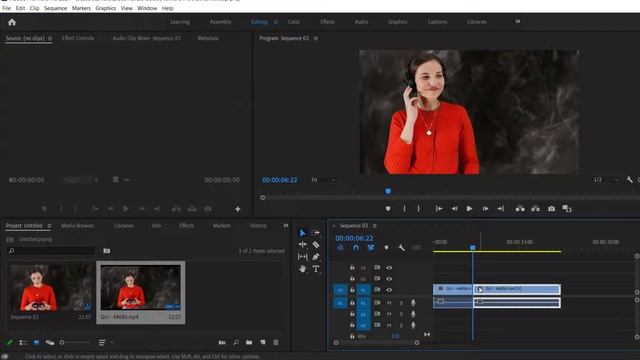
Task: Open the Source panel menu
Action: click(50, 38)
